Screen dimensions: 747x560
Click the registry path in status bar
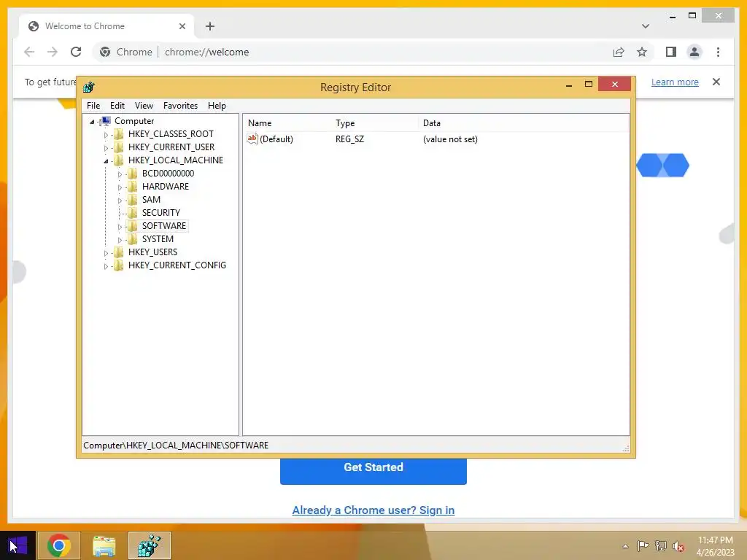pos(176,446)
